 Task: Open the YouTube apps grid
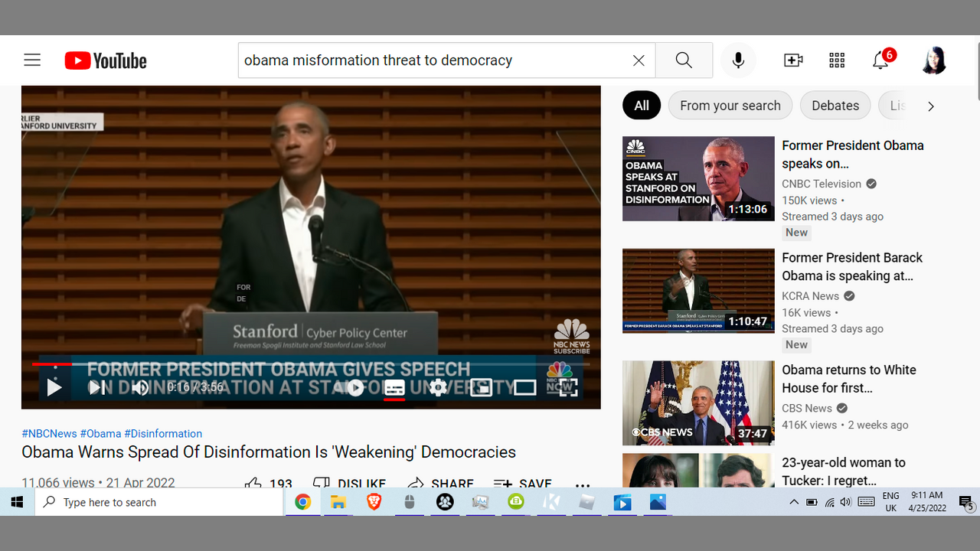(x=837, y=60)
